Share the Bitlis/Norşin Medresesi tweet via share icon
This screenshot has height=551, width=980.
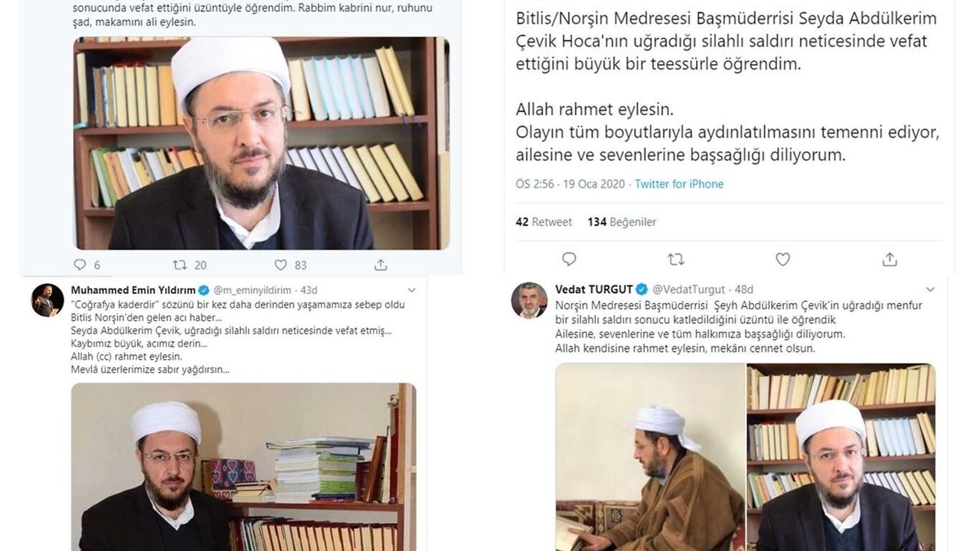coord(890,259)
